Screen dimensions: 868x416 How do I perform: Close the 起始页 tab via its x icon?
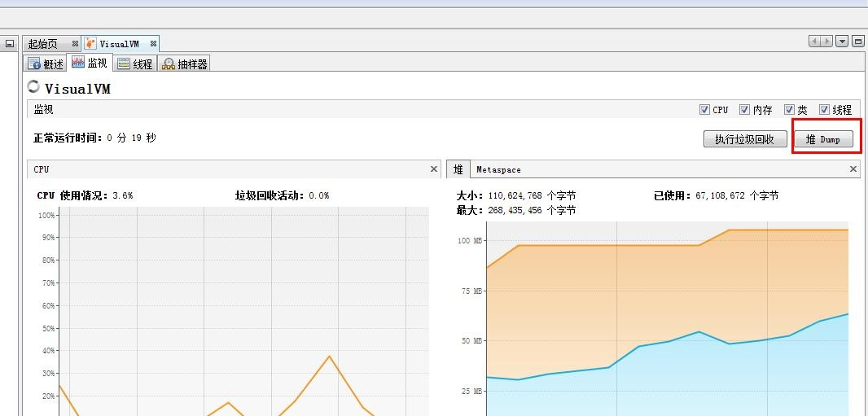click(75, 44)
